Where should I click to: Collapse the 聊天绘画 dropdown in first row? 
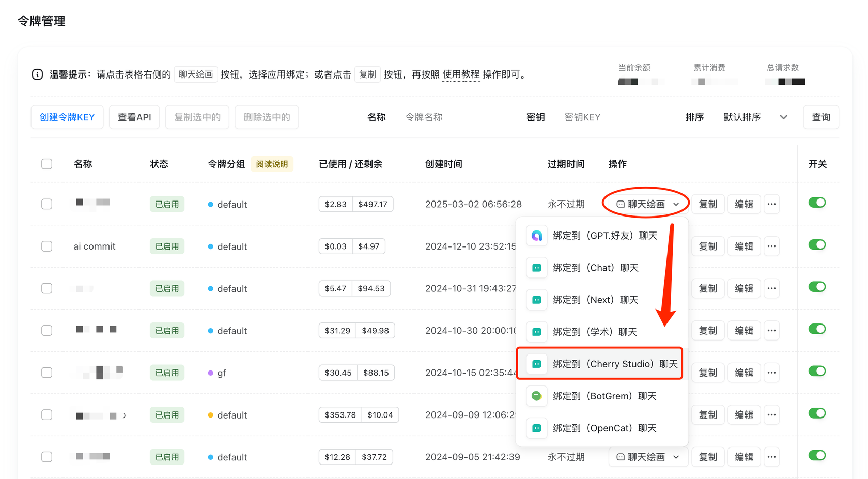click(x=648, y=204)
